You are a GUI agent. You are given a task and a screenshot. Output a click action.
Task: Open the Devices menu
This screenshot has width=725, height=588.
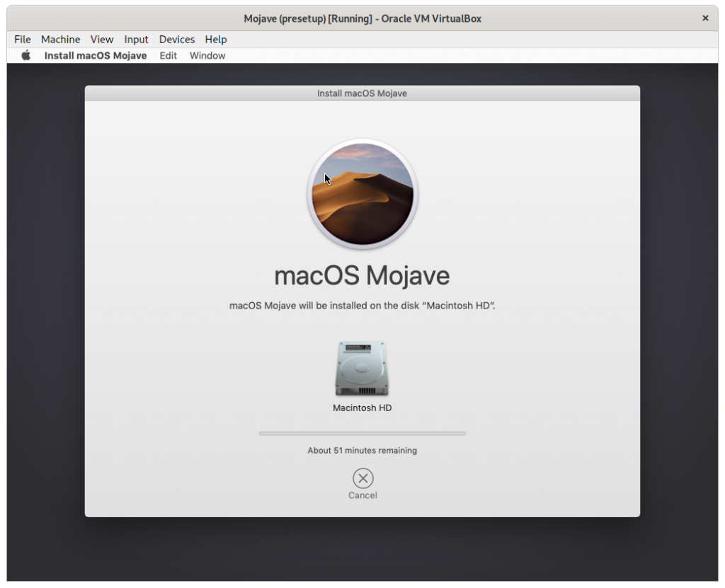click(176, 40)
